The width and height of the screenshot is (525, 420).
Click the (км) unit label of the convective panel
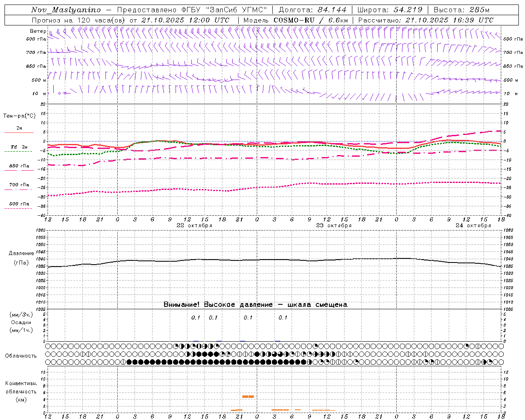(21, 399)
